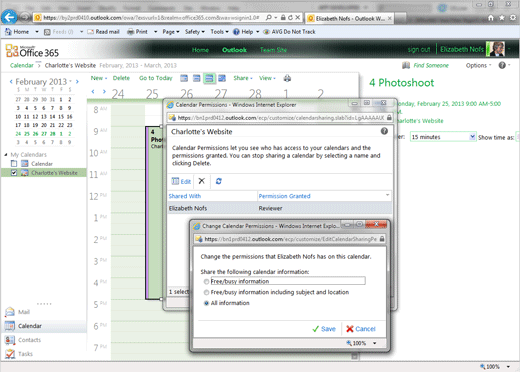Image resolution: width=520 pixels, height=372 pixels.
Task: Select Free/busy including subject and location option
Action: (x=206, y=292)
